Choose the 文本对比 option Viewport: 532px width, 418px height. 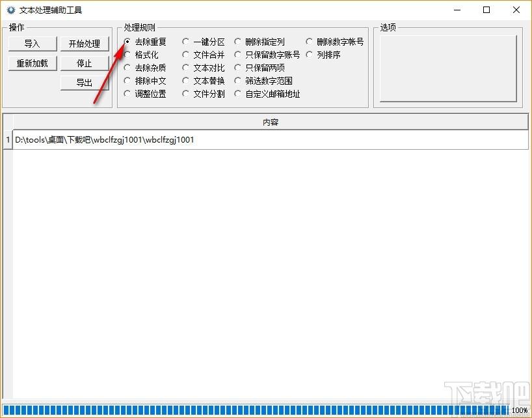coord(203,68)
